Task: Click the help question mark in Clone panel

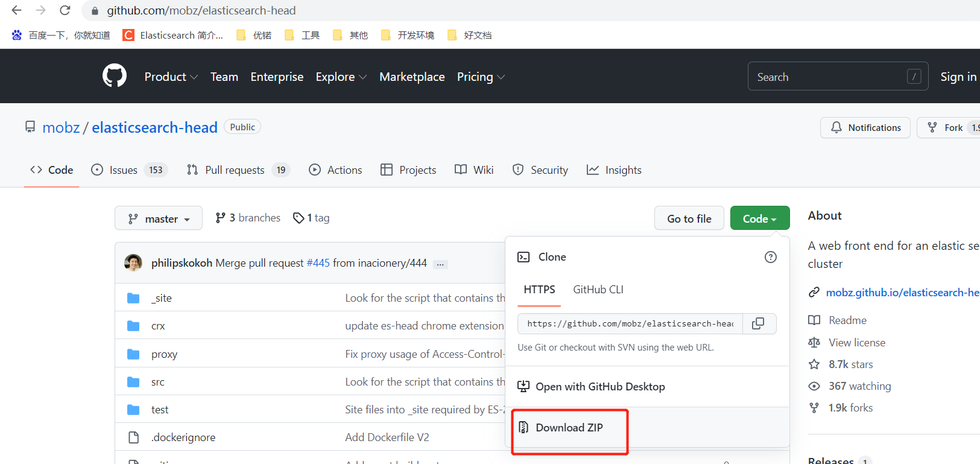Action: click(770, 257)
